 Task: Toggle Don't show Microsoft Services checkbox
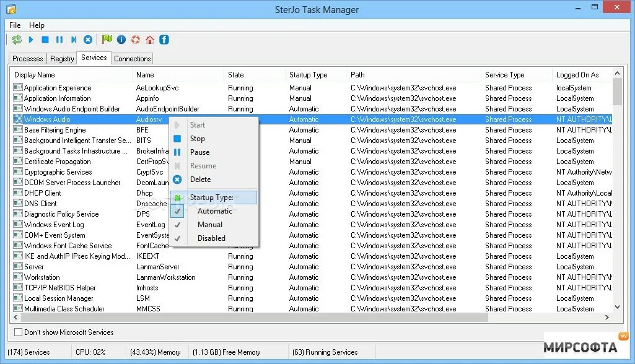pos(18,332)
